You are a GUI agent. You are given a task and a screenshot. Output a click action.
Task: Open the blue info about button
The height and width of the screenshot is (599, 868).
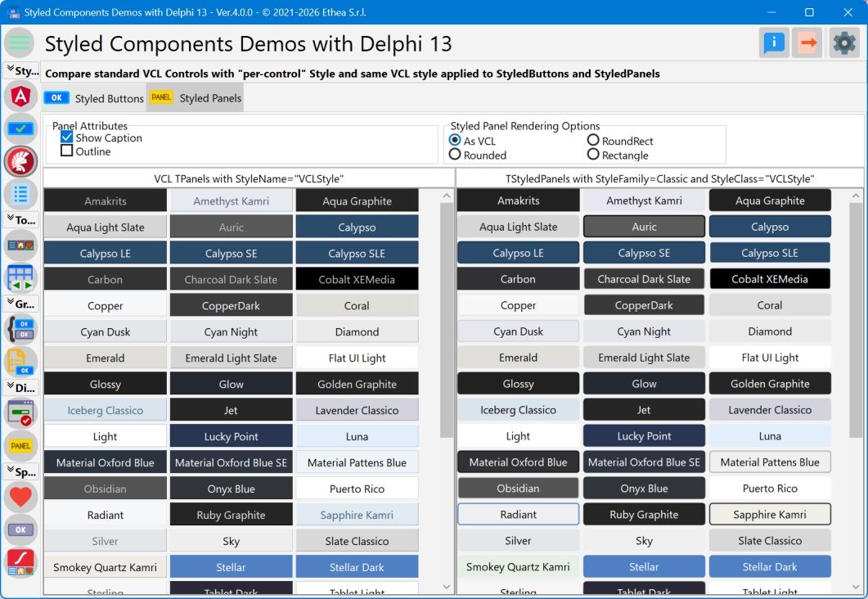(x=774, y=43)
